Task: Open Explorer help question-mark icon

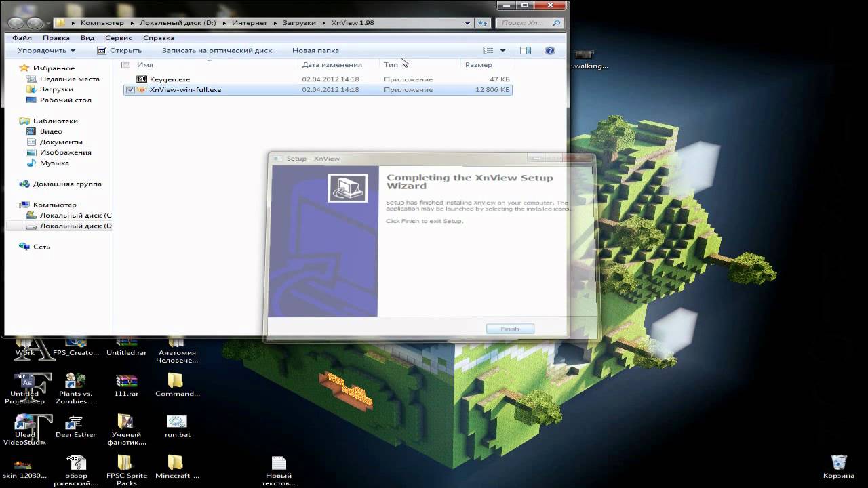Action: click(x=550, y=50)
